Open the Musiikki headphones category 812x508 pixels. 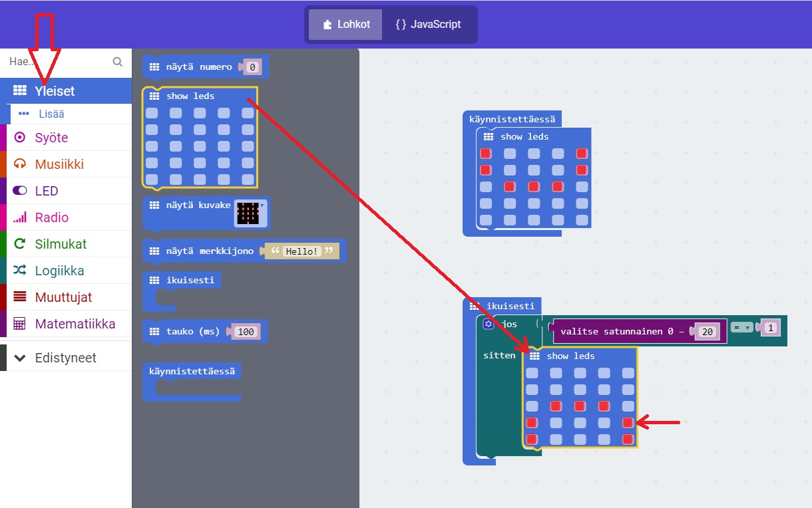coord(59,164)
